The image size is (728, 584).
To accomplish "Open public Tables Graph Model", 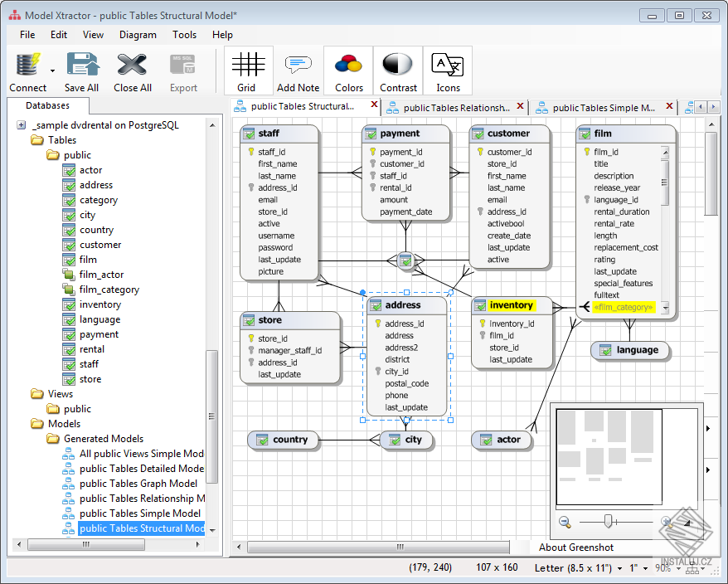I will point(138,484).
